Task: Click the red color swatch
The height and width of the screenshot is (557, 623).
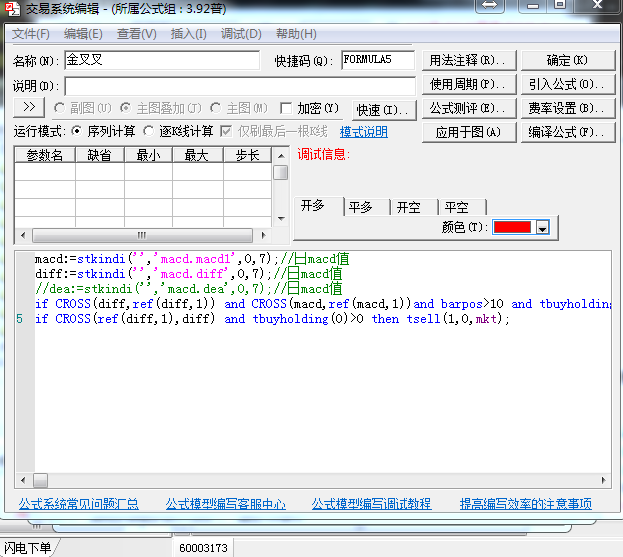Action: coord(511,228)
